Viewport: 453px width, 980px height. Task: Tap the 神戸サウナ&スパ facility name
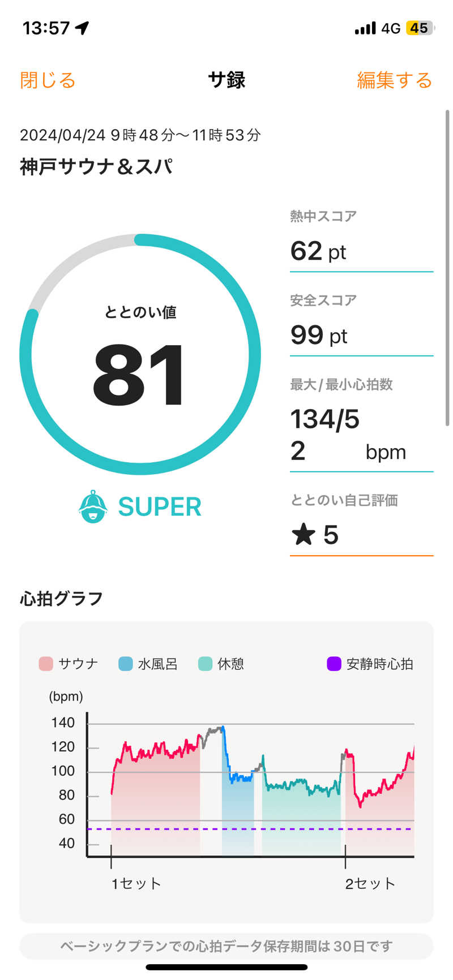[96, 167]
